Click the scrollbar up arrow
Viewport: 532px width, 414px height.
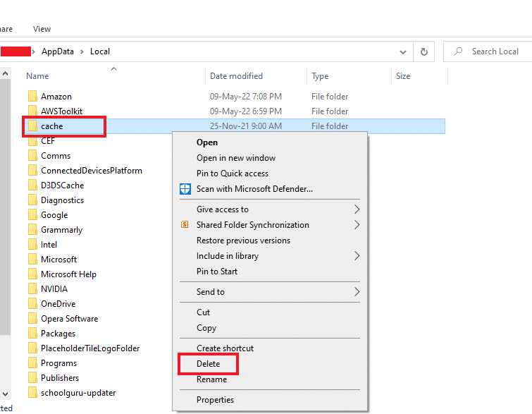tap(6, 73)
